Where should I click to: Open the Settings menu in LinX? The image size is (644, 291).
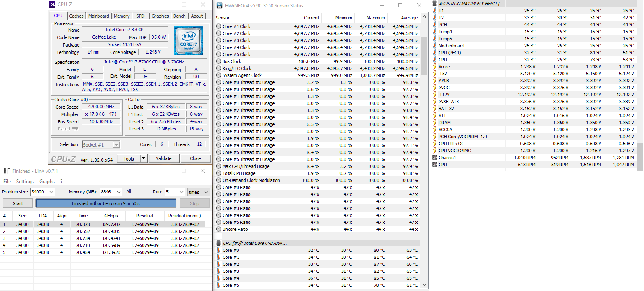[25, 182]
